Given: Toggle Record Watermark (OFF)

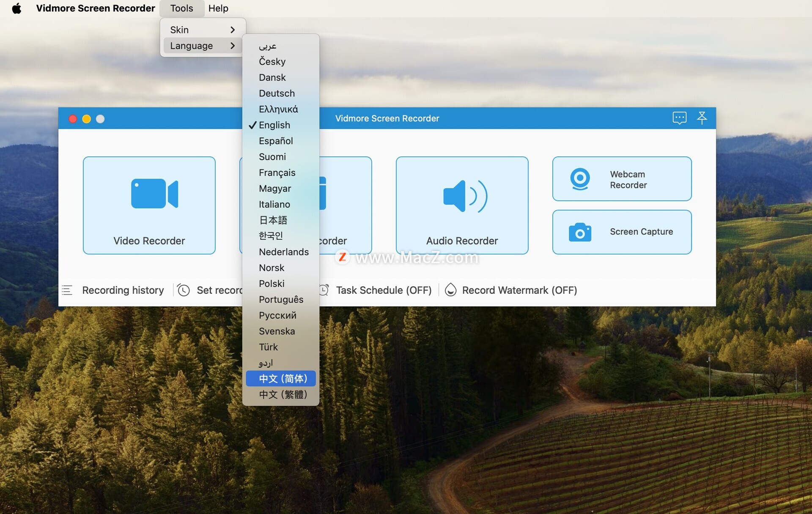Looking at the screenshot, I should point(519,290).
